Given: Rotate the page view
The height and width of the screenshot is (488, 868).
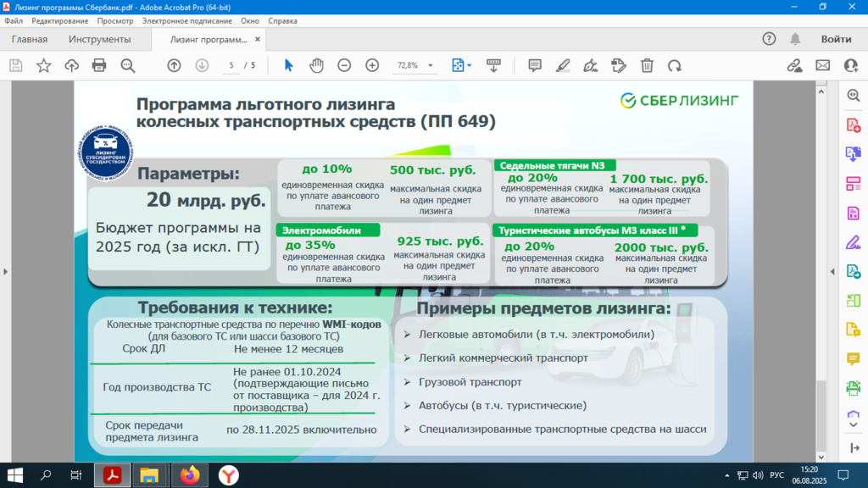Looking at the screenshot, I should [674, 65].
